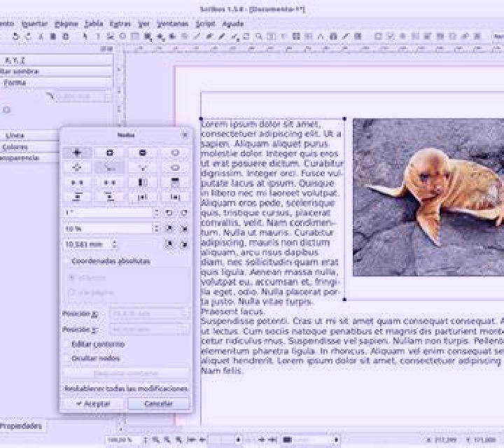The width and height of the screenshot is (504, 448).
Task: Click the spinner arrows of the 1° rotation field
Action: (156, 213)
